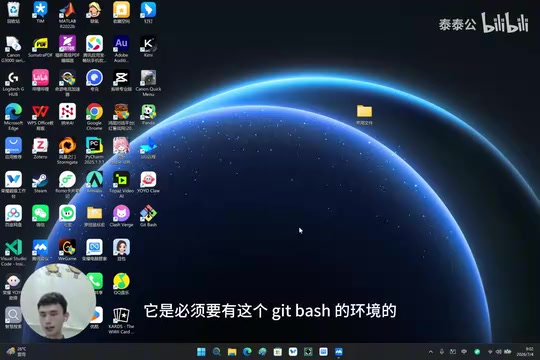Open the QQ Music desktop shortcut
This screenshot has height=360, width=540.
[121, 284]
